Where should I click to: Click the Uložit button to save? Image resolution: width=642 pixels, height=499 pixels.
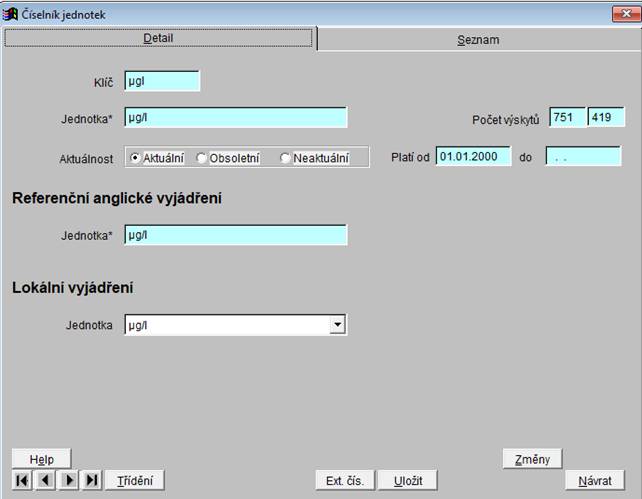[408, 481]
